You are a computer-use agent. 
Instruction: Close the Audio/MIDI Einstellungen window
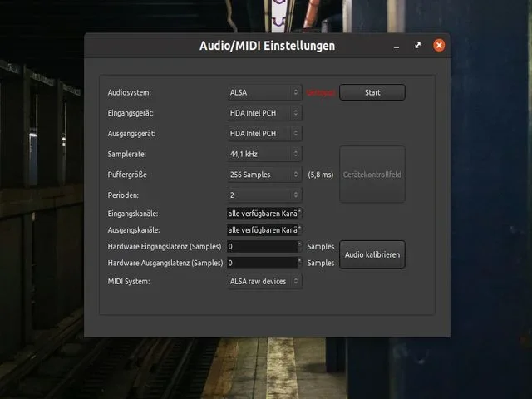pyautogui.click(x=439, y=45)
